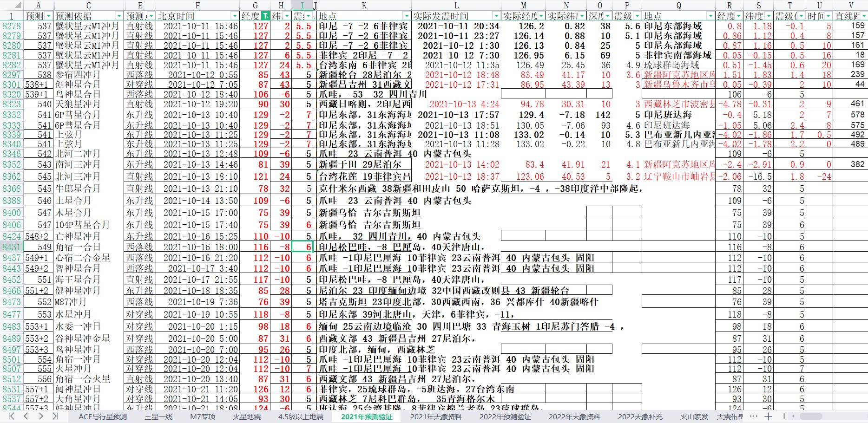
Task: Open filter dropdown for 地点 column Q
Action: [x=710, y=16]
